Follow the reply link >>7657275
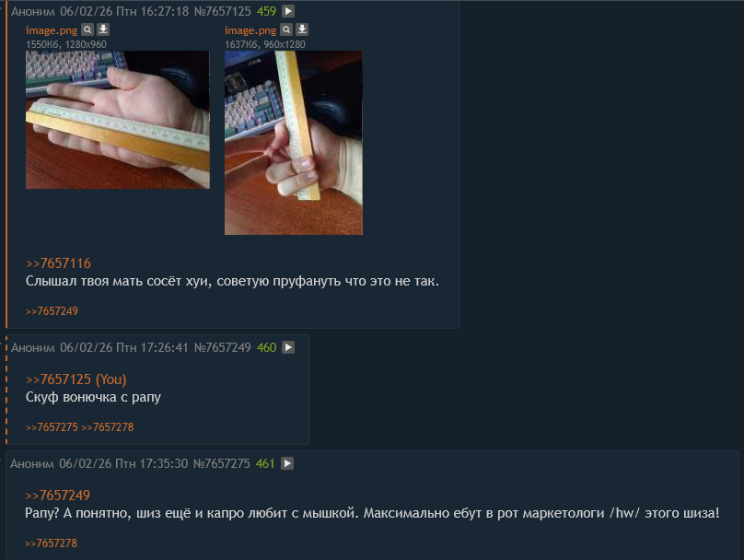The image size is (744, 560). [x=52, y=427]
